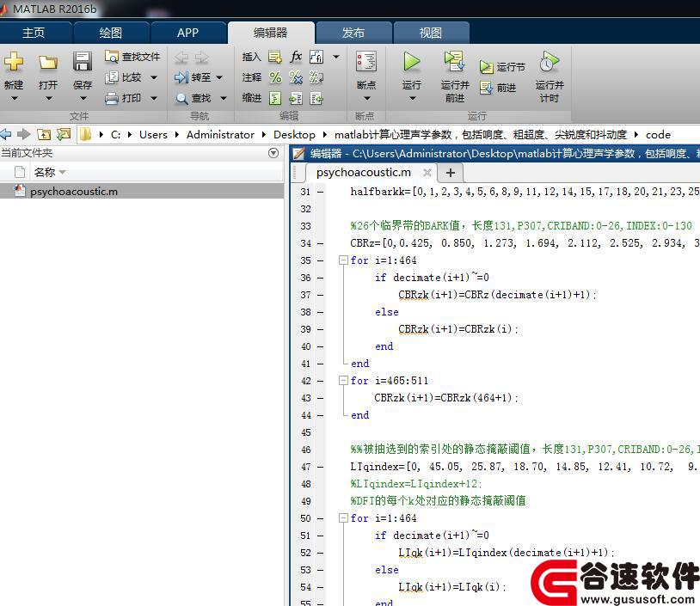Comment selected lines with the % icon
Screen dimensions: 700x606
tap(275, 77)
